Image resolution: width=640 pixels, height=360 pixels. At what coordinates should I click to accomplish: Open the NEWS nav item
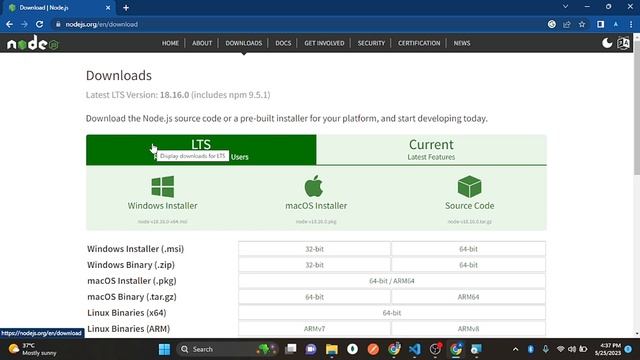462,43
